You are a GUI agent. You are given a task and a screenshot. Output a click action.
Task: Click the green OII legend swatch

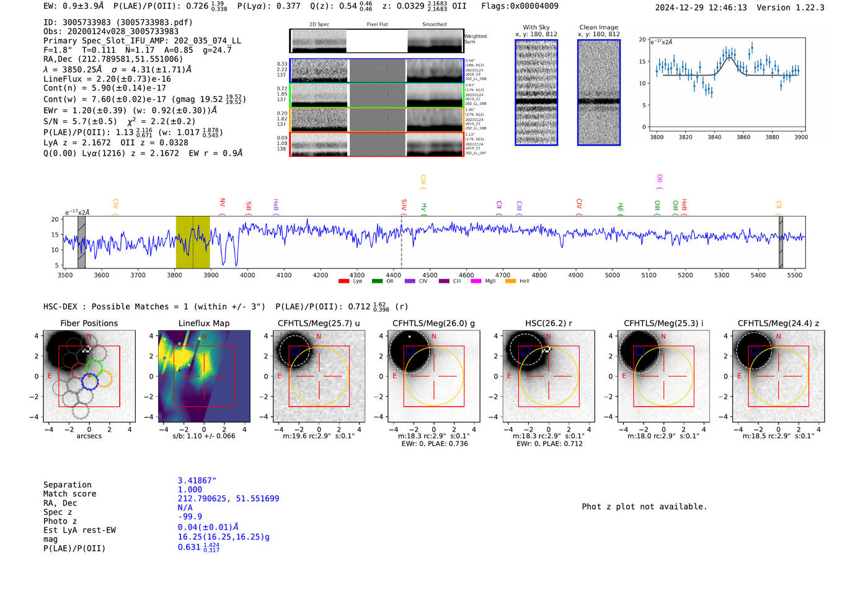coord(377,282)
